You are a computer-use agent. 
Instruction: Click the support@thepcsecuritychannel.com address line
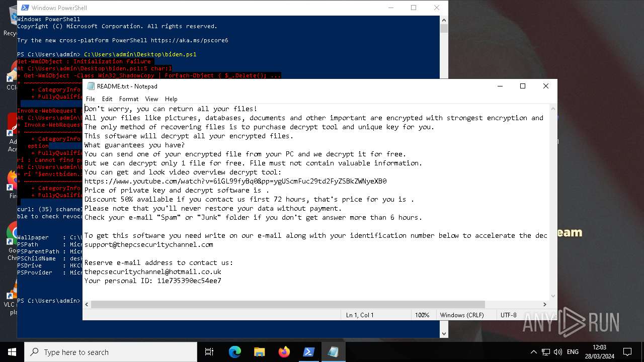pos(149,244)
